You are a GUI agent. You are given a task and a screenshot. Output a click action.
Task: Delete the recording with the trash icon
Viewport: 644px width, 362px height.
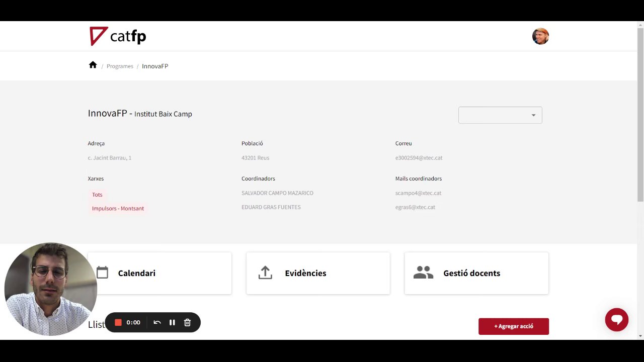(x=187, y=322)
